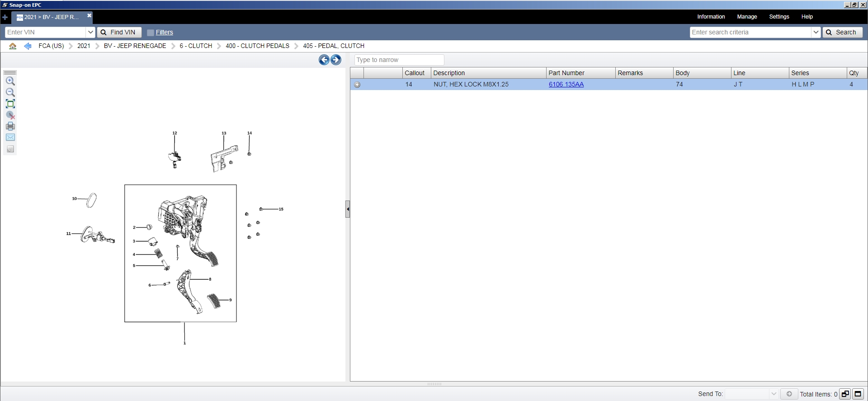Focus the Enter VIN field
This screenshot has width=868, height=401.
[x=45, y=32]
